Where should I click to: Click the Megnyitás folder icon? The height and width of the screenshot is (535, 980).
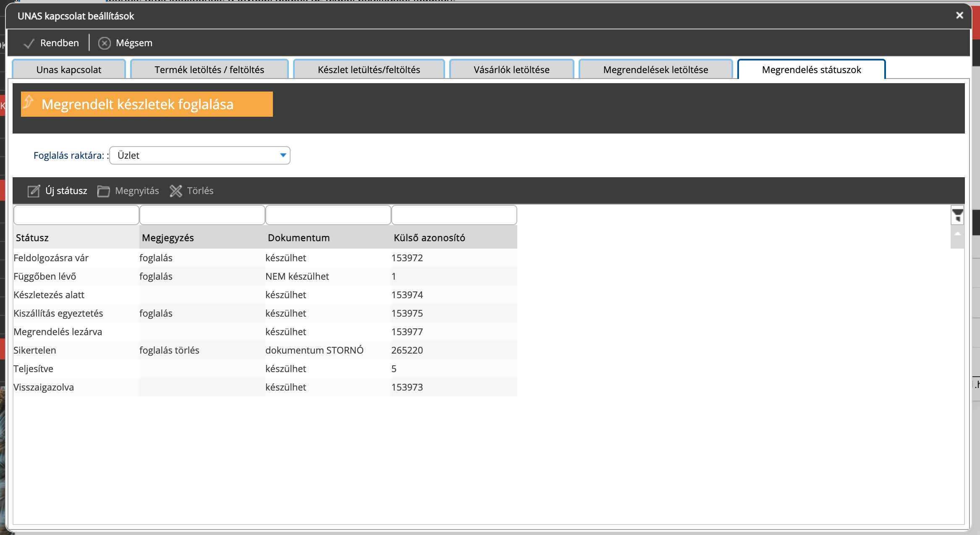tap(103, 191)
